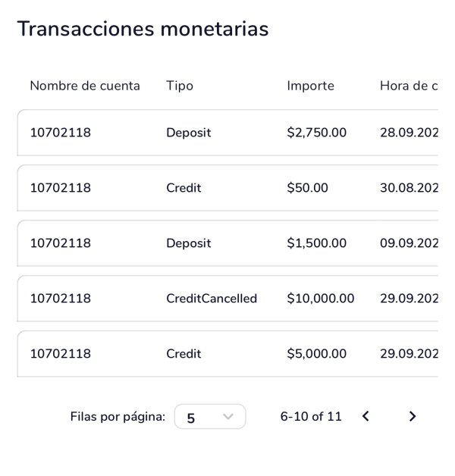Click account 10702118 in first row

tap(61, 133)
